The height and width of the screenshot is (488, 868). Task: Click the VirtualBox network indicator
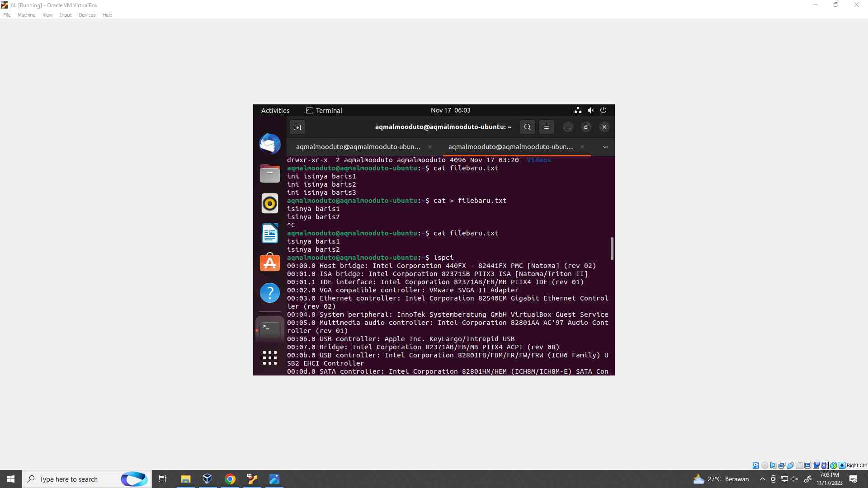click(x=782, y=465)
